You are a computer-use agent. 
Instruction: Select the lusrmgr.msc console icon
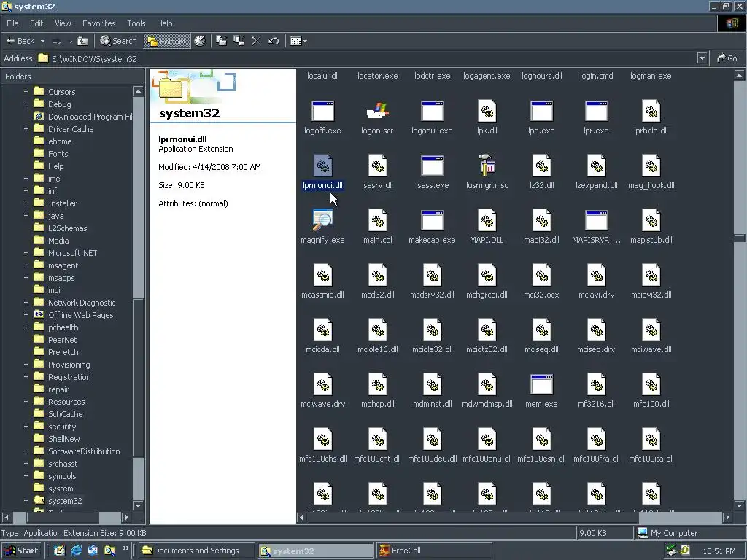(487, 166)
